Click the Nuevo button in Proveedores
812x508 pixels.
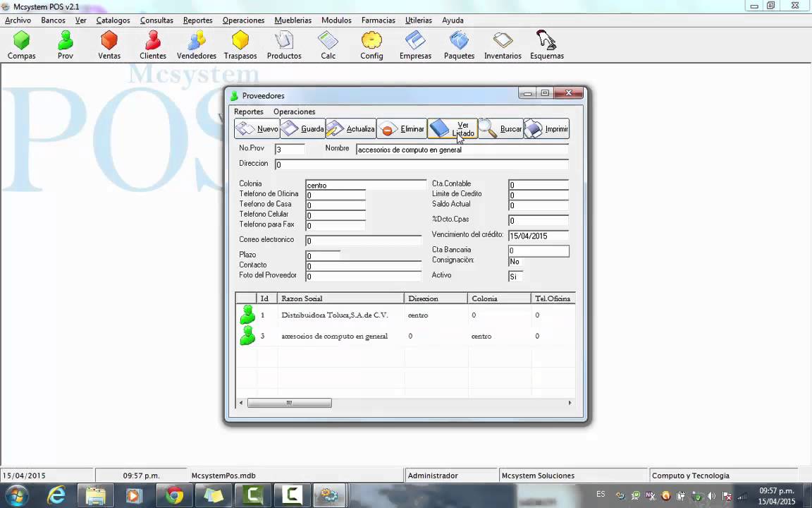[257, 128]
